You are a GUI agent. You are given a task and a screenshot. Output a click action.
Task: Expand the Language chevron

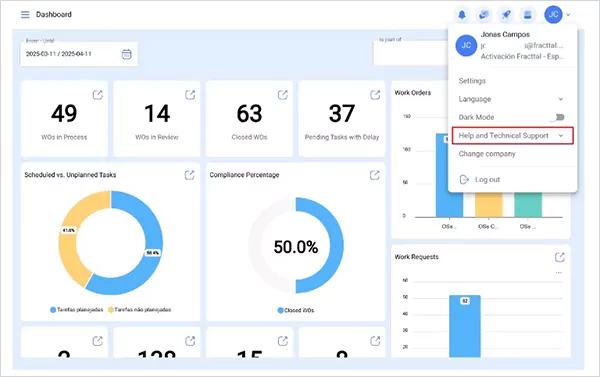tap(561, 99)
